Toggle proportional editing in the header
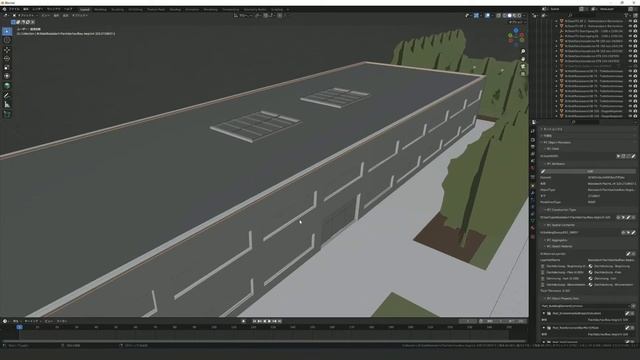 coord(280,16)
